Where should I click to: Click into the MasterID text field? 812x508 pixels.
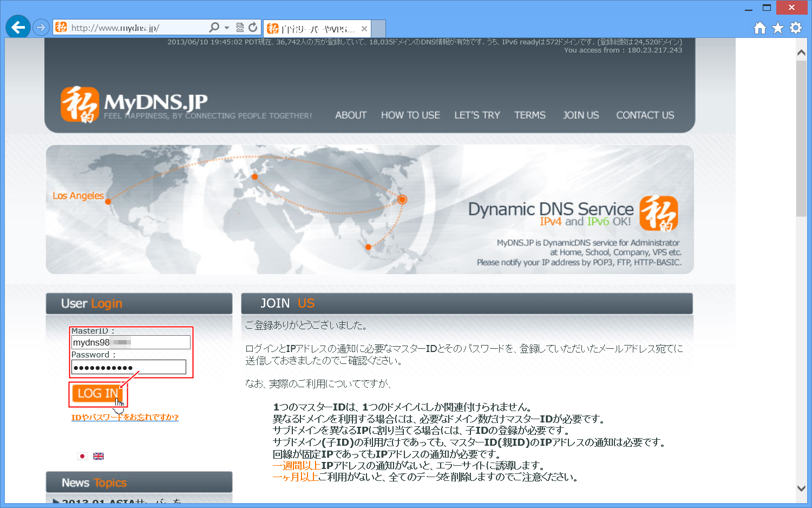coord(131,342)
